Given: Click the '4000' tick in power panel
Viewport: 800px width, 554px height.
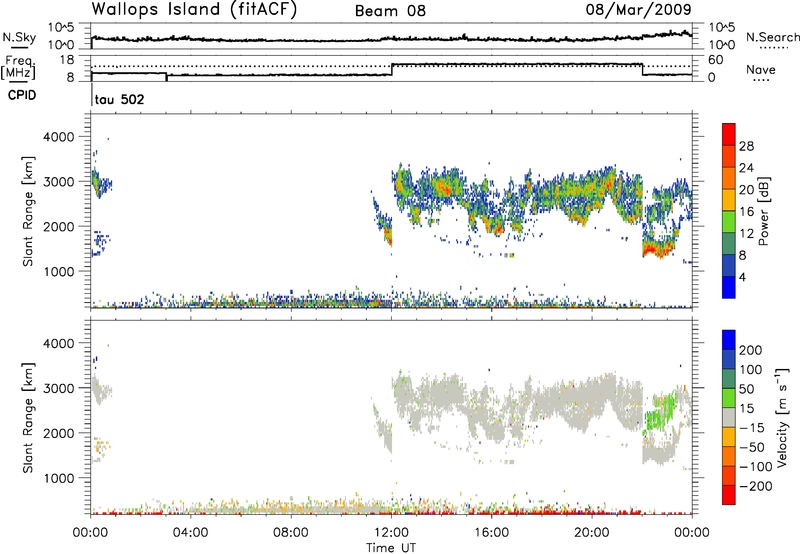Looking at the screenshot, I should point(61,137).
